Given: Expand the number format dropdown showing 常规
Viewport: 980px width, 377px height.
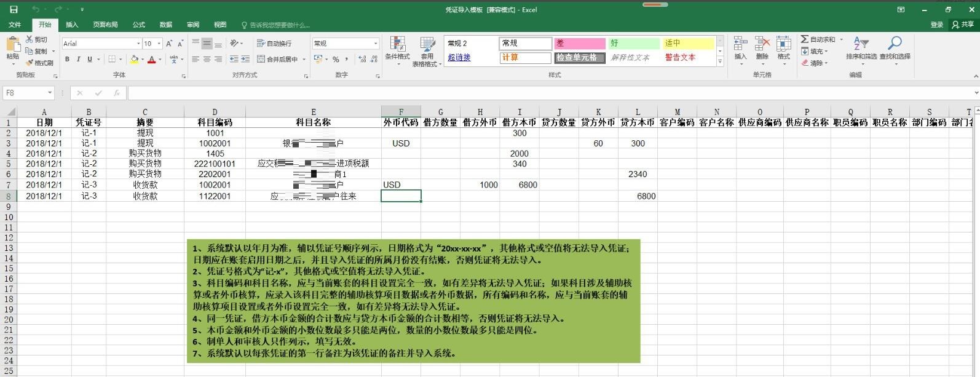Looking at the screenshot, I should (376, 44).
